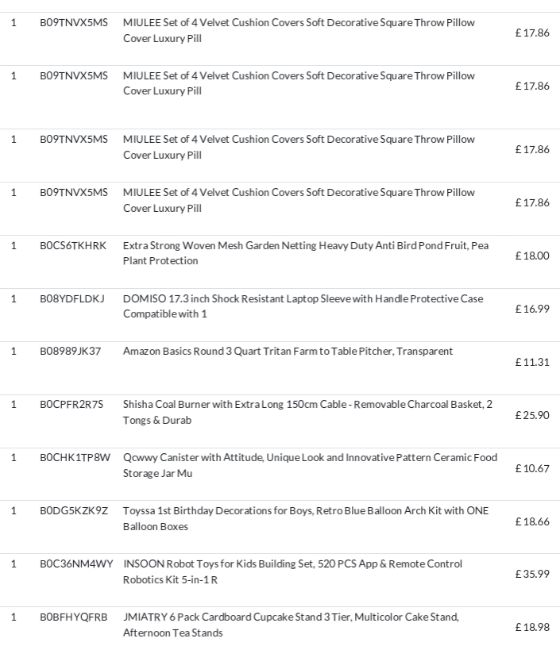Image resolution: width=560 pixels, height=650 pixels.
Task: Click the DOMISO 17.3 inch Laptop Sleeve title
Action: click(x=303, y=306)
